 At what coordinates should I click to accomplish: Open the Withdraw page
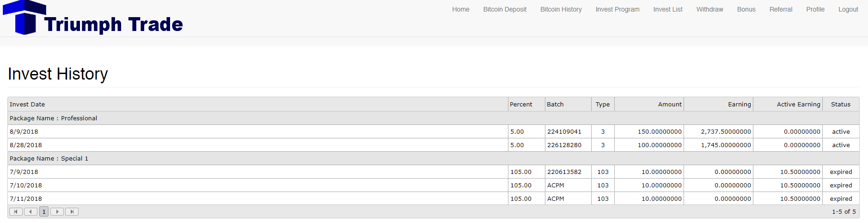(709, 9)
